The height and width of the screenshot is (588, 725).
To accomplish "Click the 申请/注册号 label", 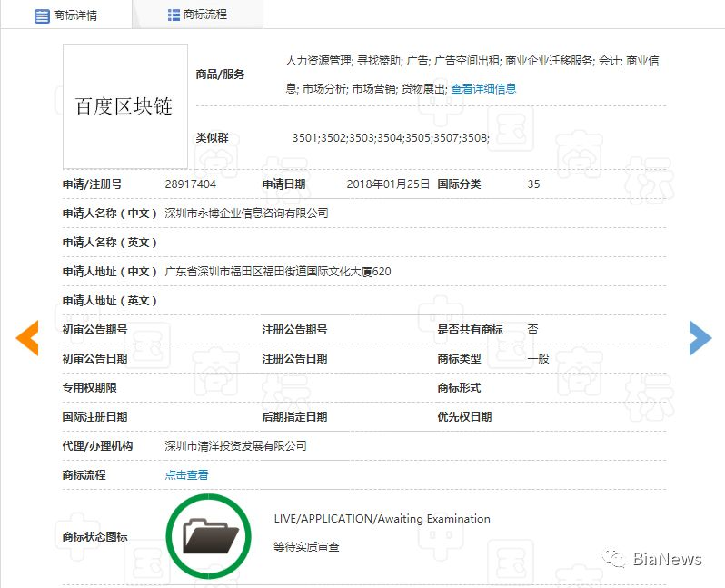I will click(x=92, y=184).
